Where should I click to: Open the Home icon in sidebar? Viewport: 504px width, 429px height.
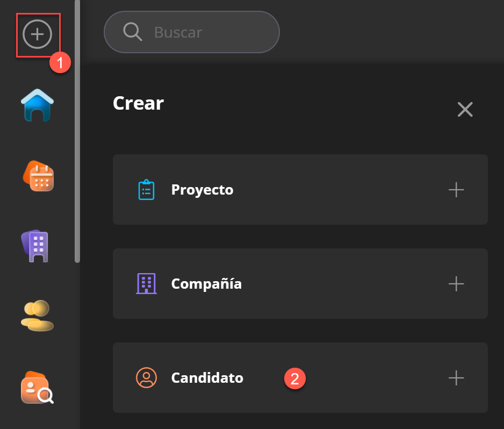[37, 105]
